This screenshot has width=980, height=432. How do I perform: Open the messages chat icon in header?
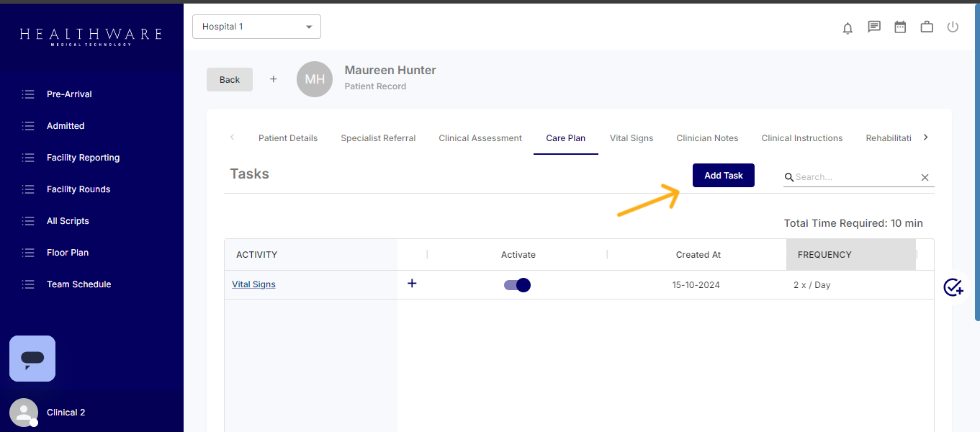pos(874,27)
